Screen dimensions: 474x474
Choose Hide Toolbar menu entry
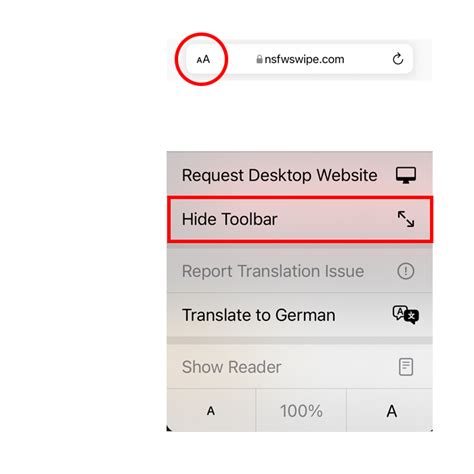pos(300,219)
